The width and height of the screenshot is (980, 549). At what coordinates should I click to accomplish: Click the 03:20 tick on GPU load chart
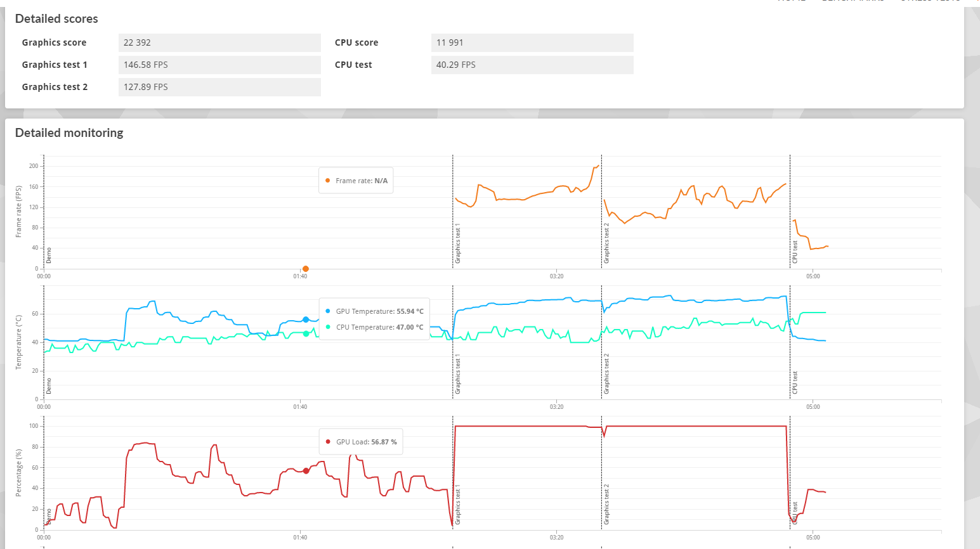coord(556,537)
